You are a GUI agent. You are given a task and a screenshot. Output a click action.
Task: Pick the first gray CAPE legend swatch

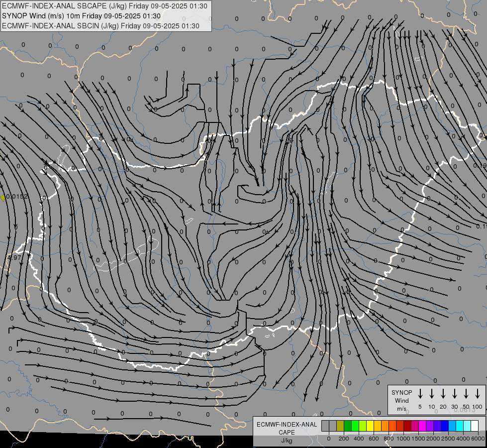click(x=325, y=426)
